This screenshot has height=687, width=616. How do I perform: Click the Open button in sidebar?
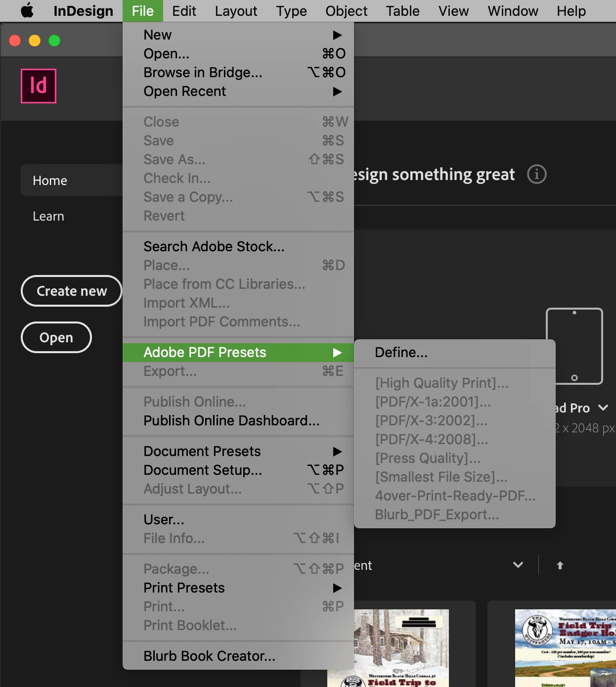(x=56, y=337)
